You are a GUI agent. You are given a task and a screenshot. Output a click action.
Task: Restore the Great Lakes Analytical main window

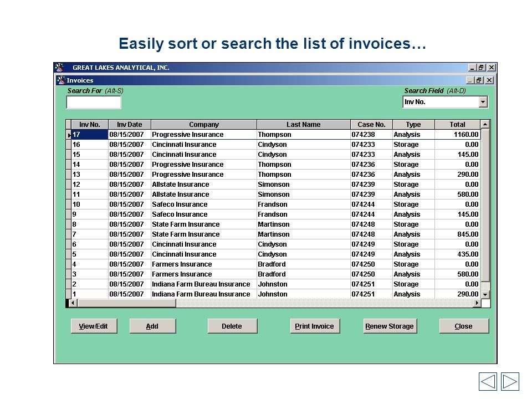pos(481,68)
